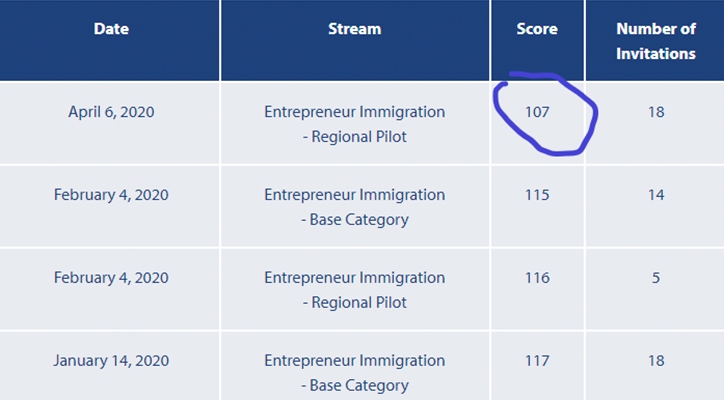This screenshot has width=724, height=400.
Task: Click invitations count 14
Action: [x=656, y=195]
